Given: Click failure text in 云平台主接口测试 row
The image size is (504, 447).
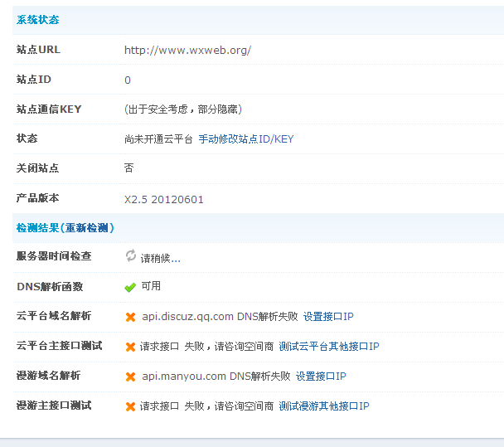Looking at the screenshot, I should (x=206, y=347).
